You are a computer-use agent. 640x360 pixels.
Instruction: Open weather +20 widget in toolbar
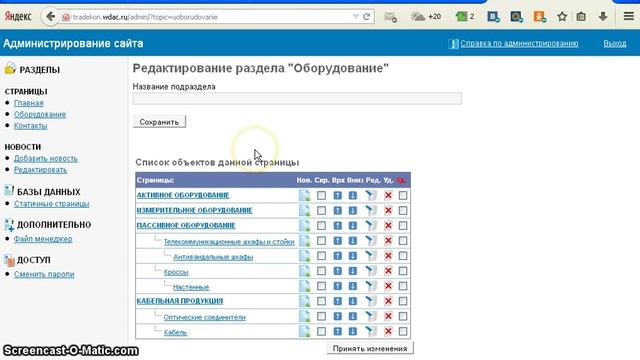click(426, 17)
